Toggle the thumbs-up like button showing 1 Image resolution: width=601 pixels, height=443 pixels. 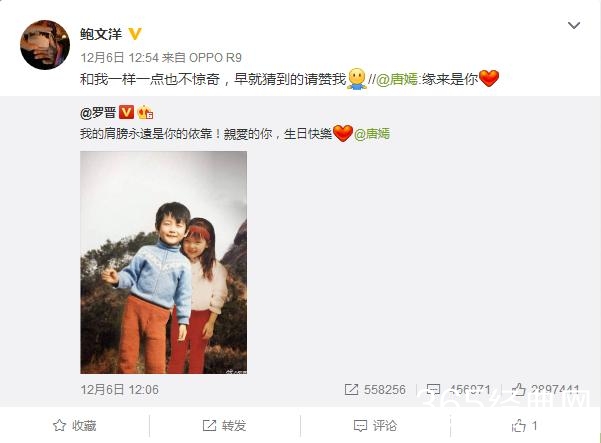point(524,425)
